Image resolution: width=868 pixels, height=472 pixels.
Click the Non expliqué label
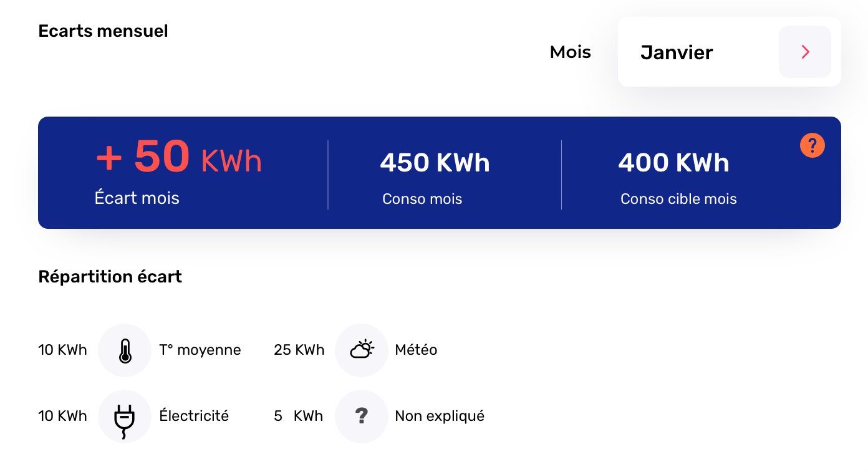tap(440, 416)
